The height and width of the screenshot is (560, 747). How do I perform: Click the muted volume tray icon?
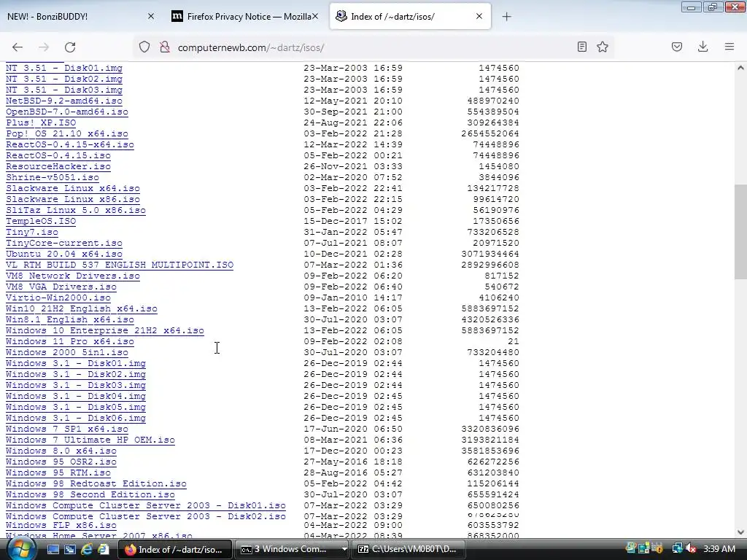pos(692,549)
